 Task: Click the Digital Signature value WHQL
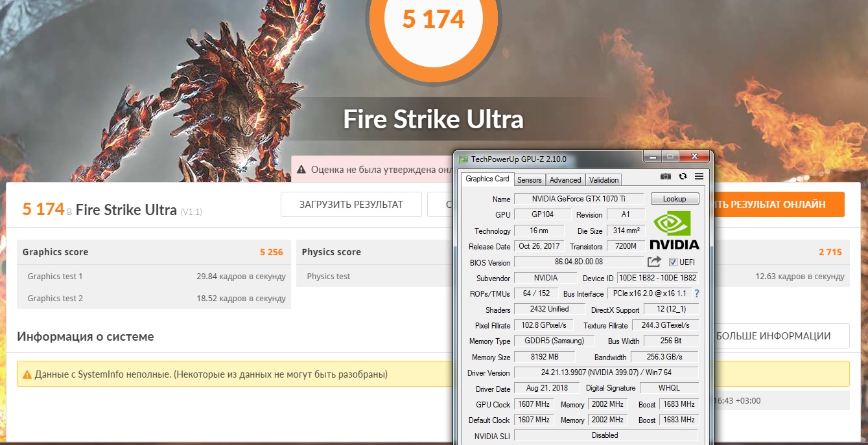coord(669,388)
